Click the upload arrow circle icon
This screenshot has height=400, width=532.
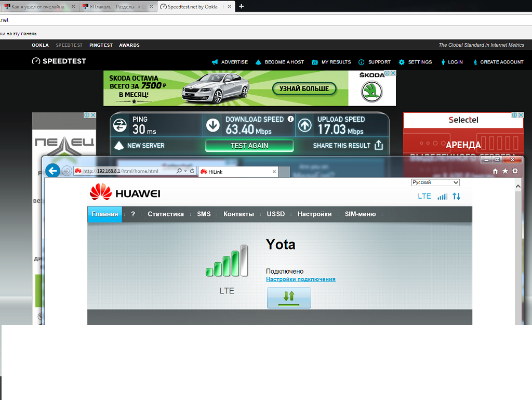click(x=304, y=125)
